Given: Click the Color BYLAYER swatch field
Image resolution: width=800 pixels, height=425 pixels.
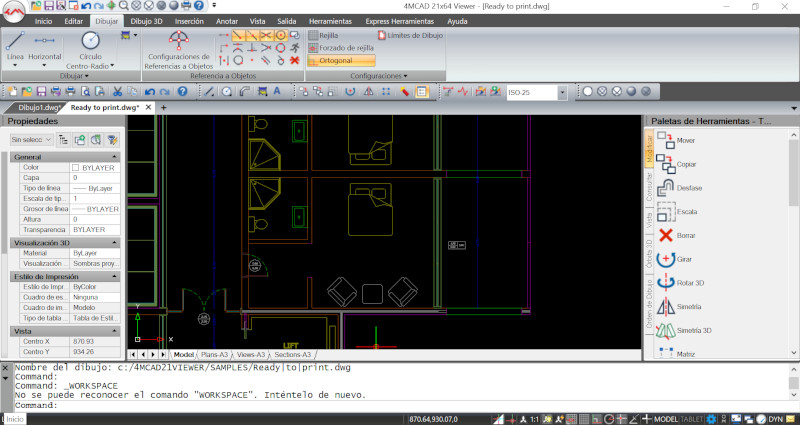Looking at the screenshot, I should coord(95,167).
